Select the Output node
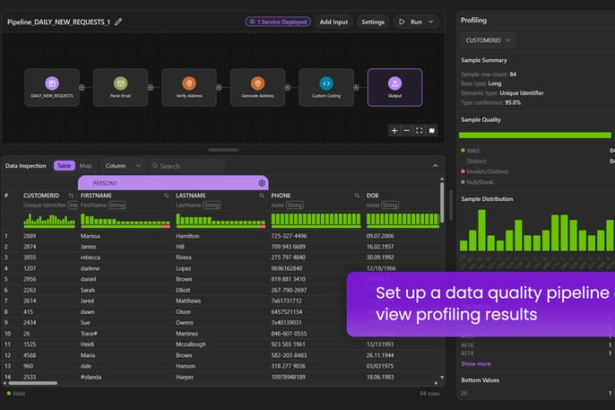Screen dimensions: 615x410 click(x=395, y=87)
